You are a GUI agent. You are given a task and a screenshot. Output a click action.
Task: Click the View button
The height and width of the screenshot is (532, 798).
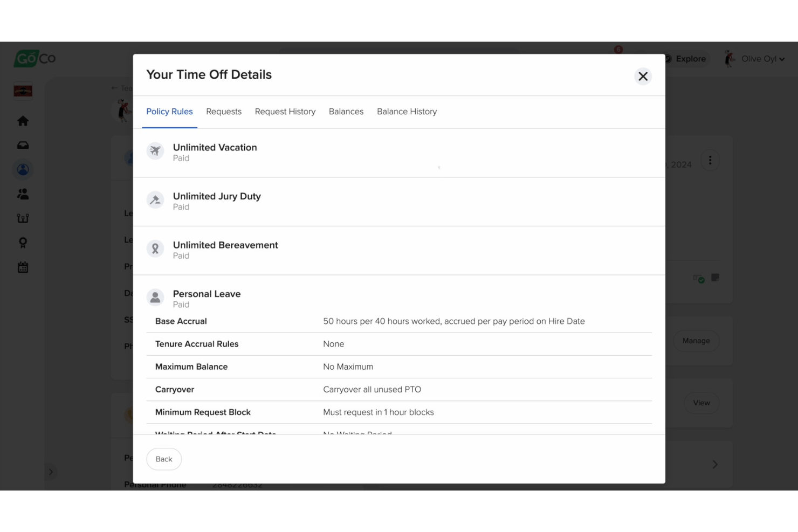click(x=701, y=403)
